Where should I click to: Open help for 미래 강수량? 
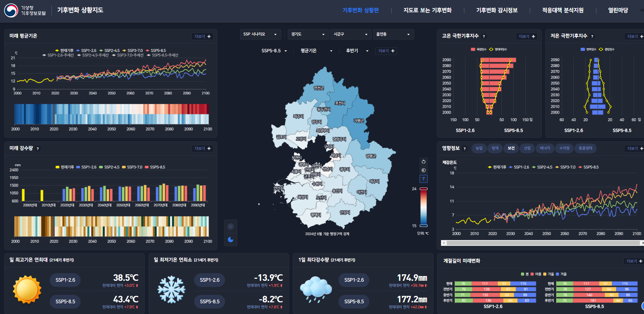pos(38,149)
